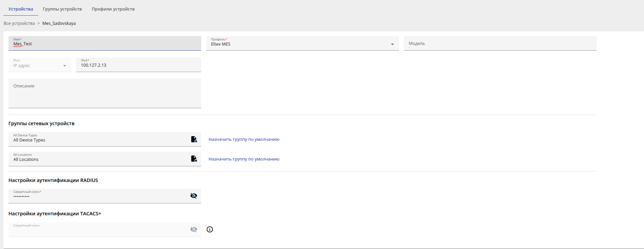This screenshot has width=644, height=249.
Task: Focus the RADIUS Секретный ключ field
Action: coord(99,196)
